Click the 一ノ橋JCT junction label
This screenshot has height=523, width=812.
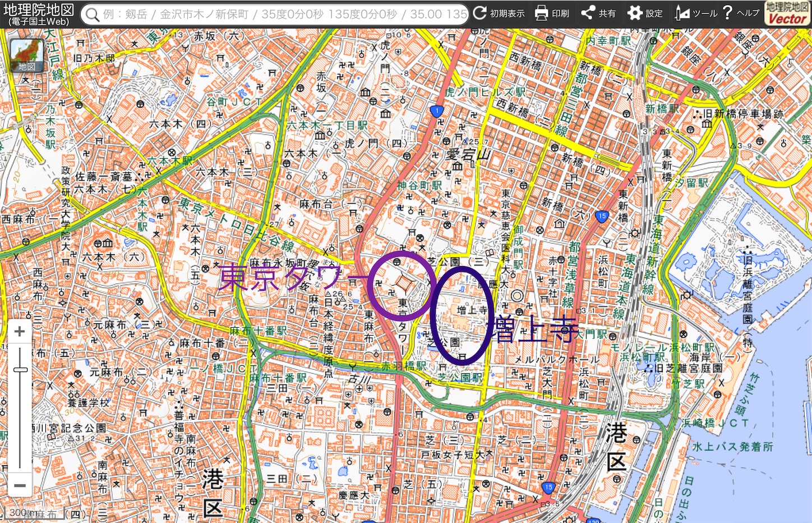(223, 368)
